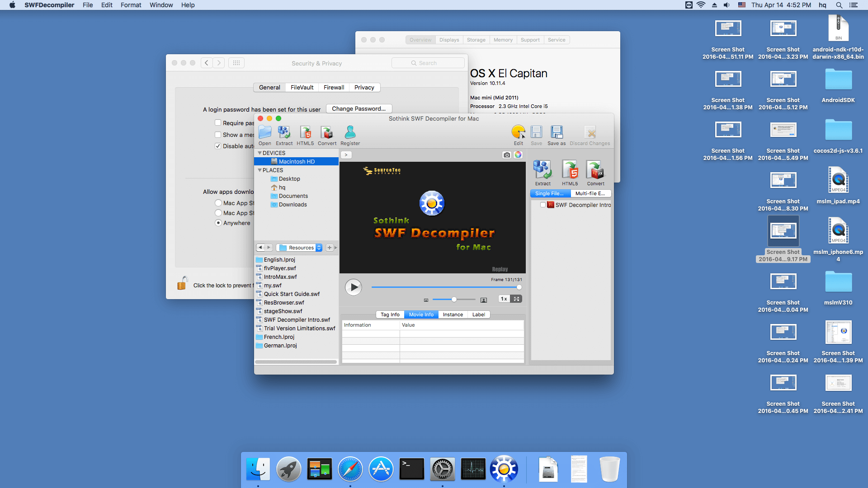Image resolution: width=868 pixels, height=488 pixels.
Task: Open the Downloads folder in Places
Action: [292, 205]
